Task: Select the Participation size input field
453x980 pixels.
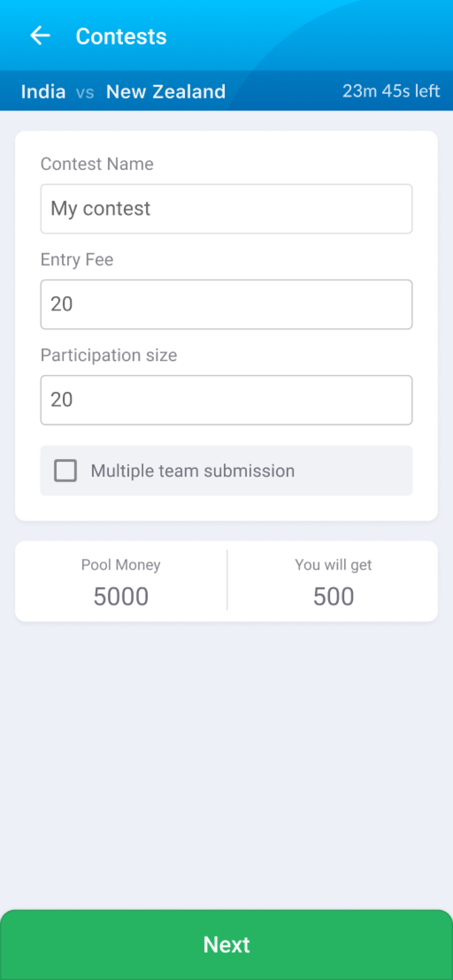Action: 226,400
